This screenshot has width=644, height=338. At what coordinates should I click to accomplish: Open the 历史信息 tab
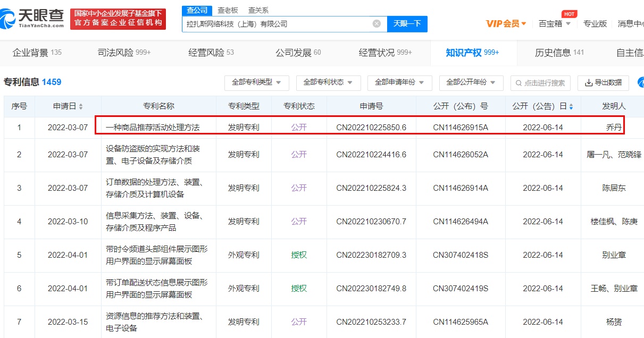coord(559,53)
